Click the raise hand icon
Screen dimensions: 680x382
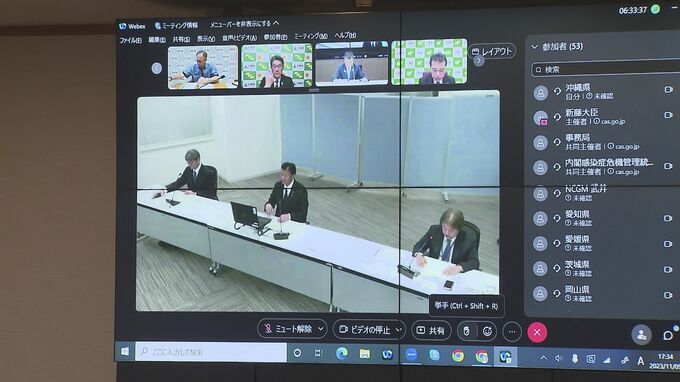[467, 331]
